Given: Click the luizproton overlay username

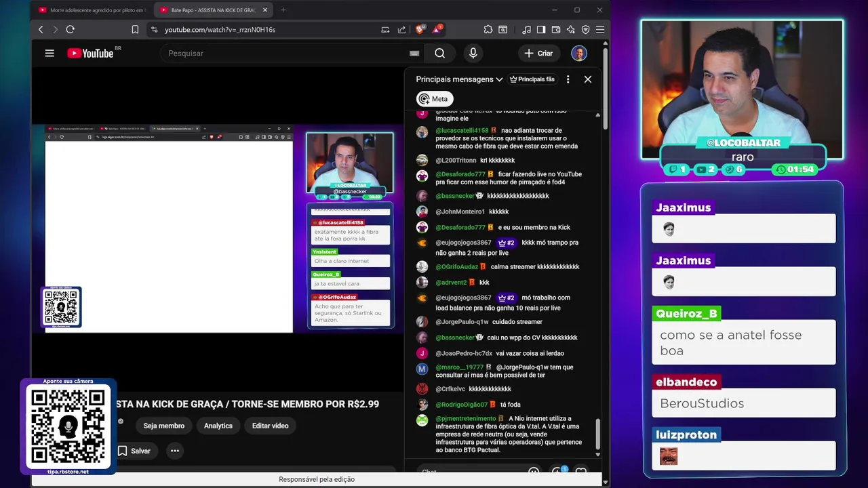Looking at the screenshot, I should (686, 434).
